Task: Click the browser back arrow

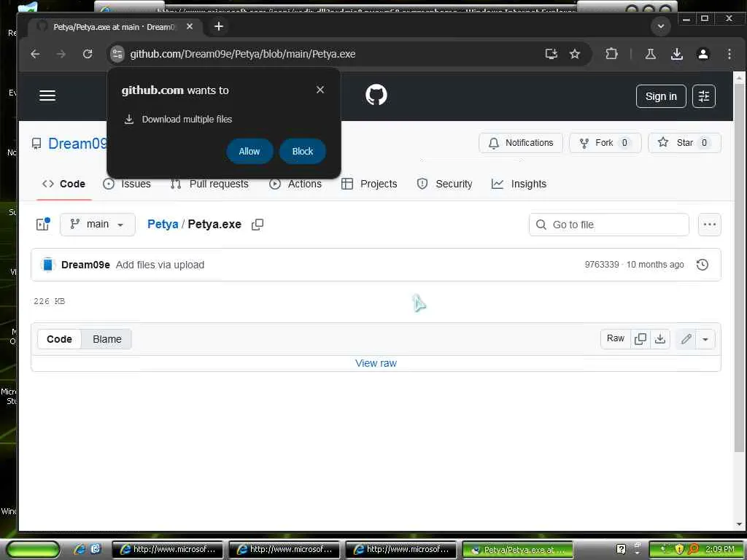Action: click(35, 54)
